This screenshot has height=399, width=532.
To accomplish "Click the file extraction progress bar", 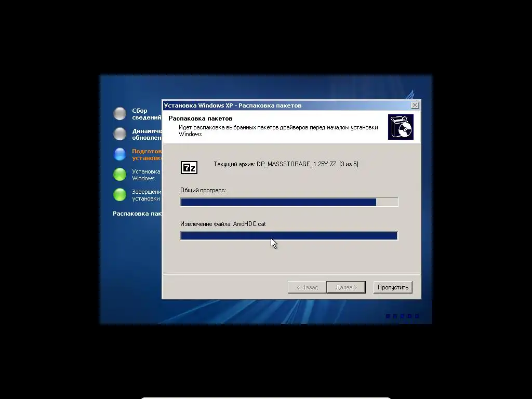I will click(x=289, y=236).
